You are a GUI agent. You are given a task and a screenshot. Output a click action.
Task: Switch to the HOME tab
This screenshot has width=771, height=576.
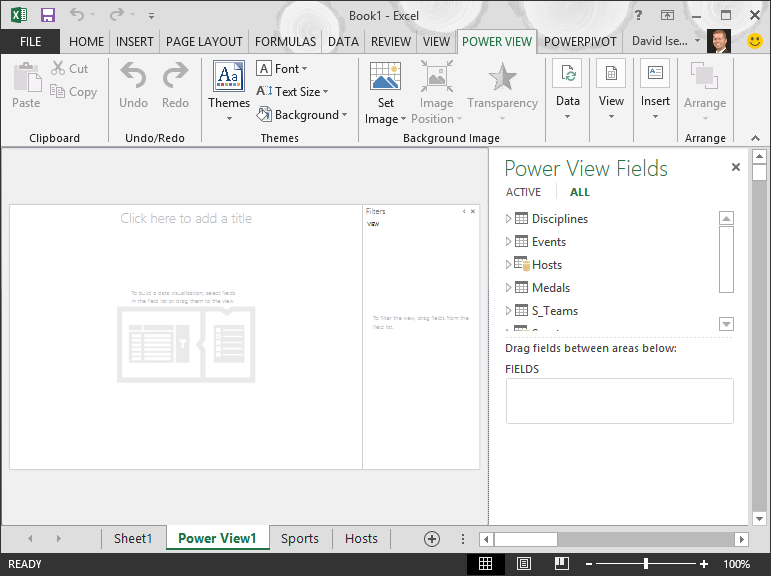[87, 42]
